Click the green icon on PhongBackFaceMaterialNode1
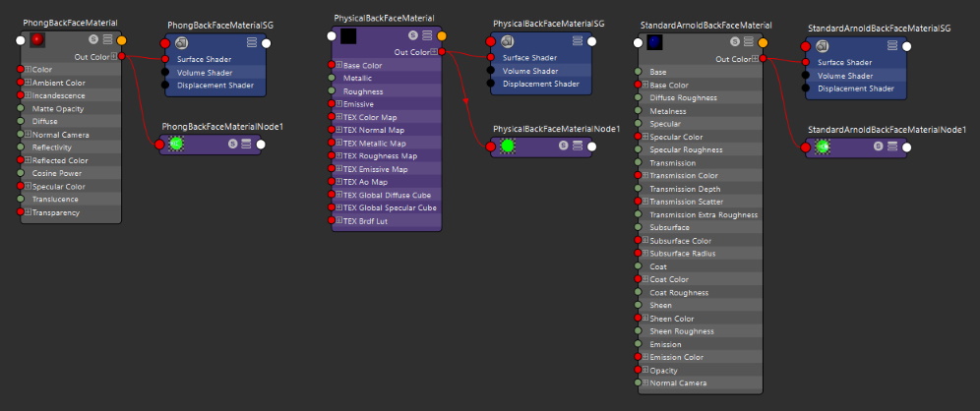The image size is (980, 411). tap(176, 144)
